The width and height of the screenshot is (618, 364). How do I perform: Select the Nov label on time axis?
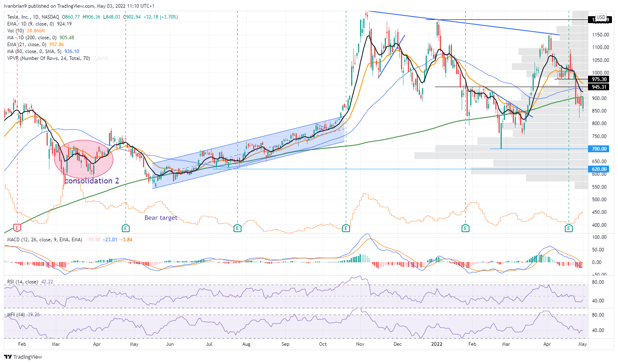(360, 344)
